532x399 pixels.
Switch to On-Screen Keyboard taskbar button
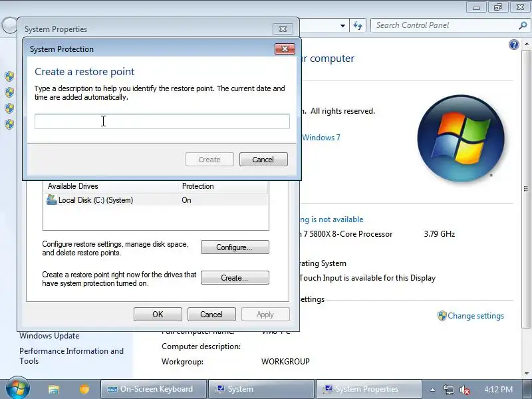pos(154,389)
